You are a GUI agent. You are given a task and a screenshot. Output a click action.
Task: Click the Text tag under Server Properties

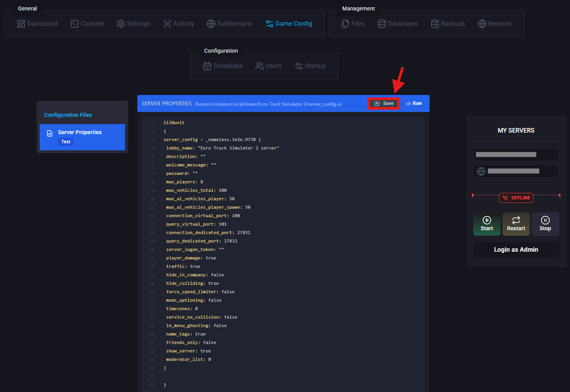coord(66,142)
